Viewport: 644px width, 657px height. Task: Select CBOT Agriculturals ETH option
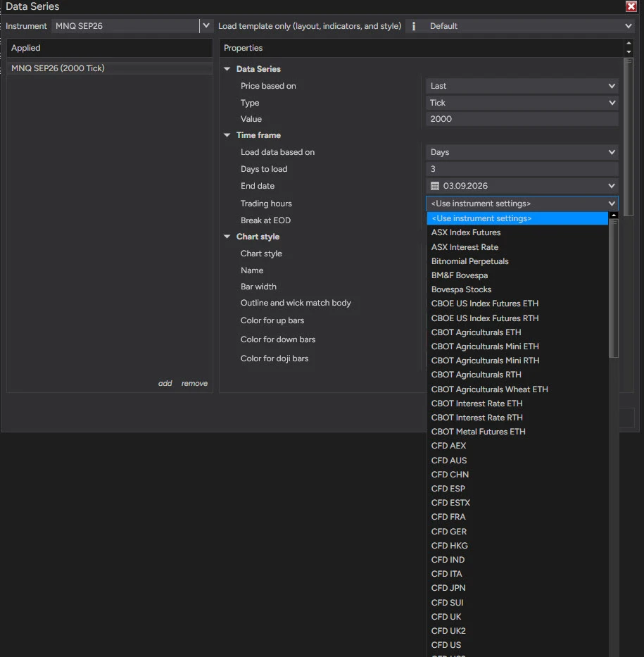[x=517, y=332]
